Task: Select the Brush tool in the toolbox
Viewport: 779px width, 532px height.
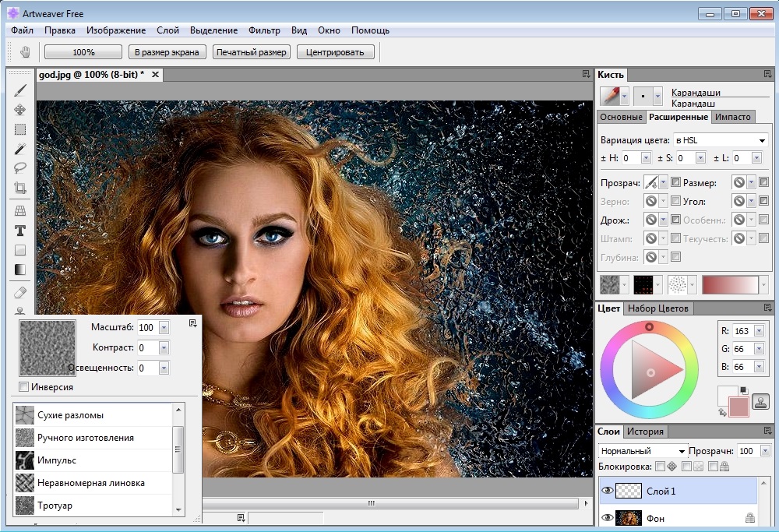Action: pyautogui.click(x=20, y=90)
